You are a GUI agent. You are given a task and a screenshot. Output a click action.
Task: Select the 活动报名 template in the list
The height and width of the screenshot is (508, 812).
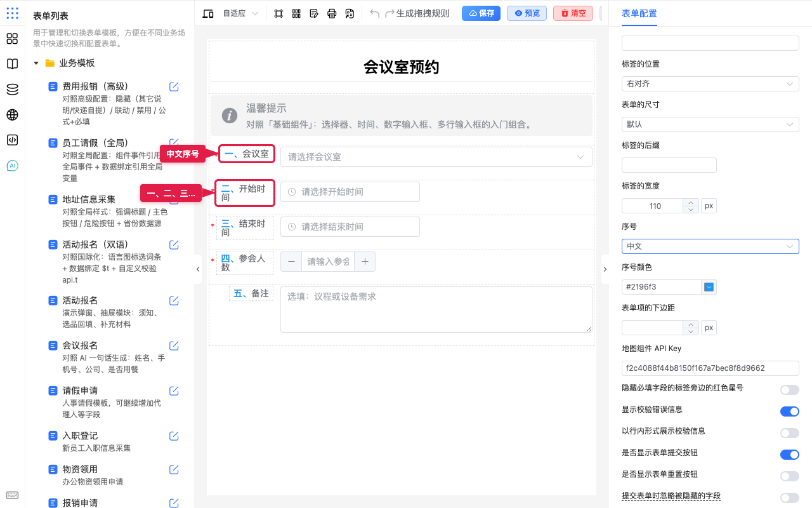(80, 300)
